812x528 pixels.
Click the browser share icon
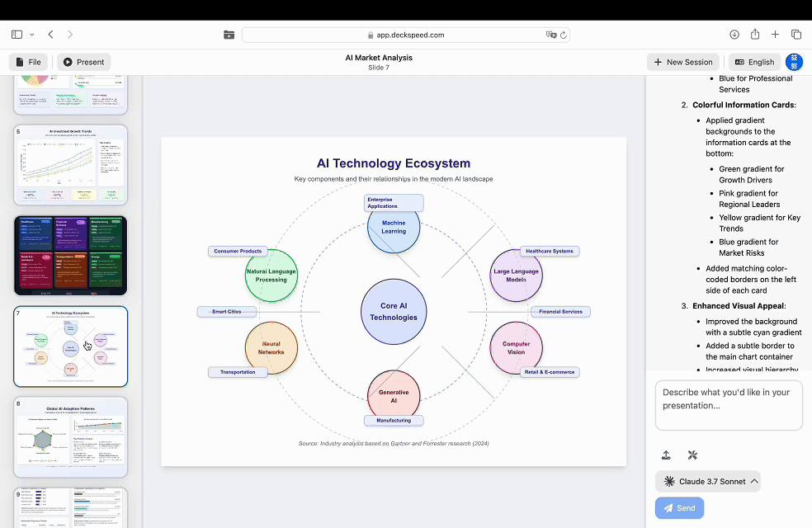point(755,35)
